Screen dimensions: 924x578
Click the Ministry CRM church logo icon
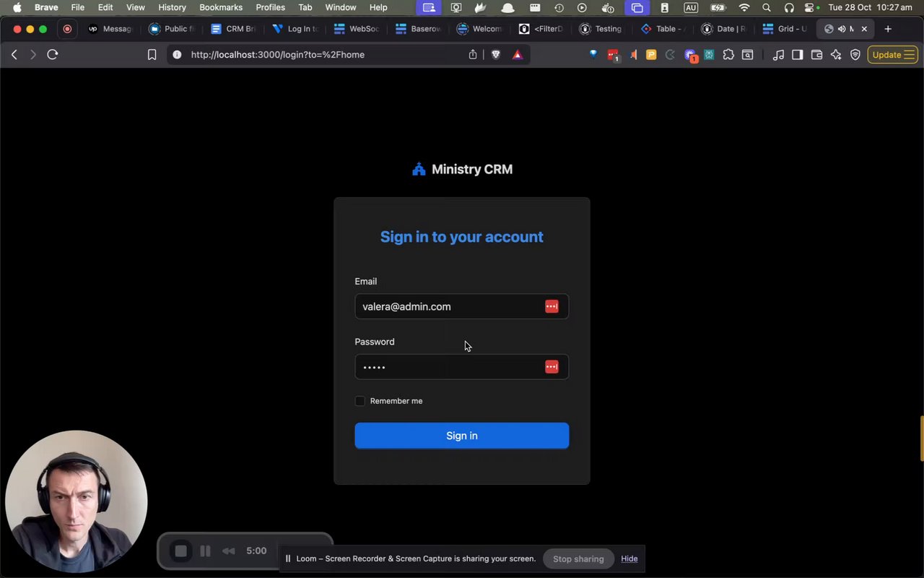coord(419,169)
